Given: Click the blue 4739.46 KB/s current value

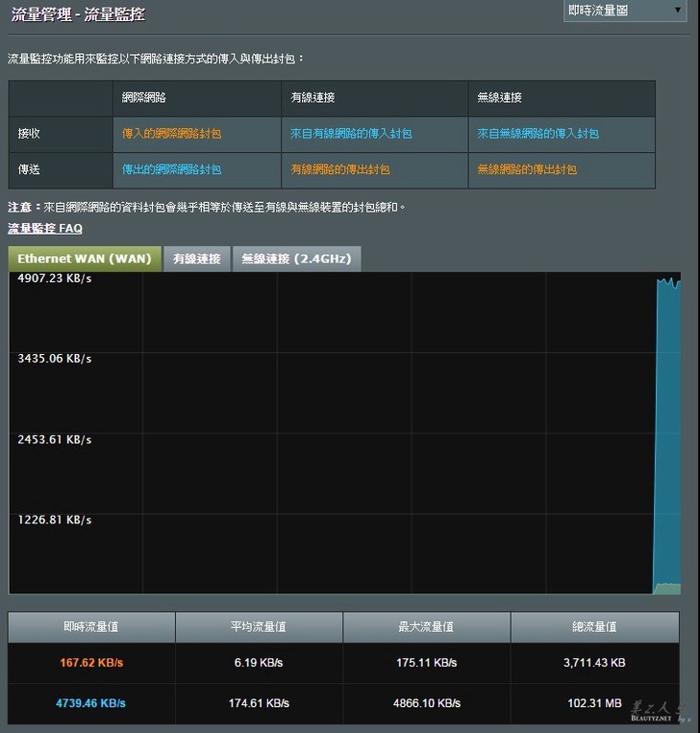Looking at the screenshot, I should click(90, 703).
